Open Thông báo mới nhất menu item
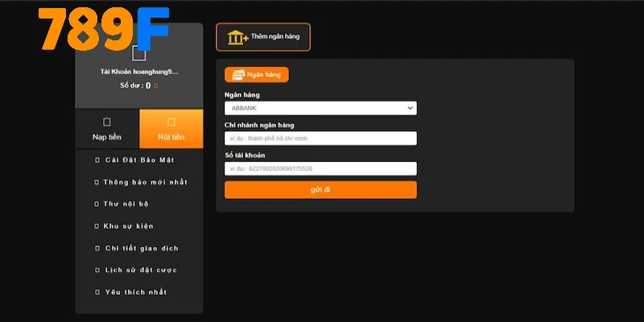The height and width of the screenshot is (322, 644). click(145, 182)
